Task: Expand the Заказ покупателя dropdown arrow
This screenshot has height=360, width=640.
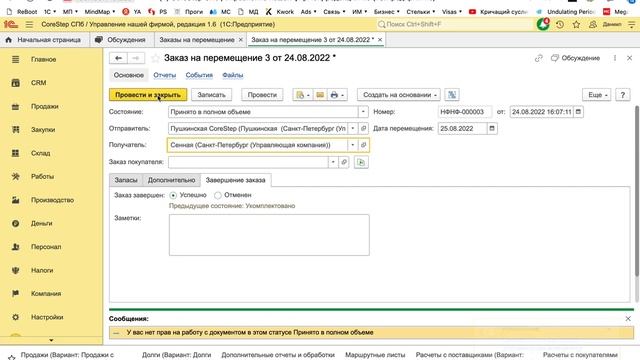Action: [333, 162]
